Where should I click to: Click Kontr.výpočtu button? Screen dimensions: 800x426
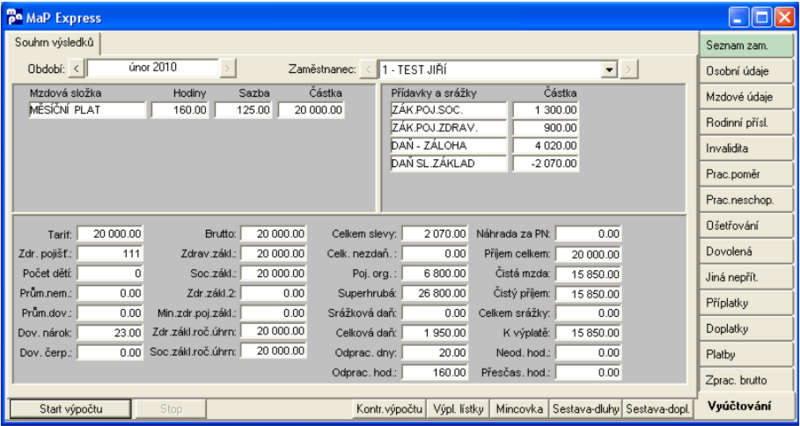click(390, 409)
